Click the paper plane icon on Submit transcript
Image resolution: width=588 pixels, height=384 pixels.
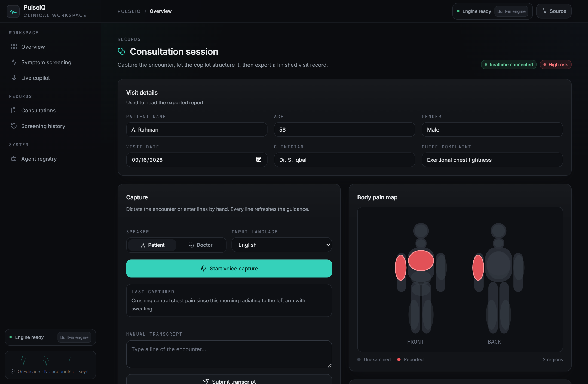[206, 381]
